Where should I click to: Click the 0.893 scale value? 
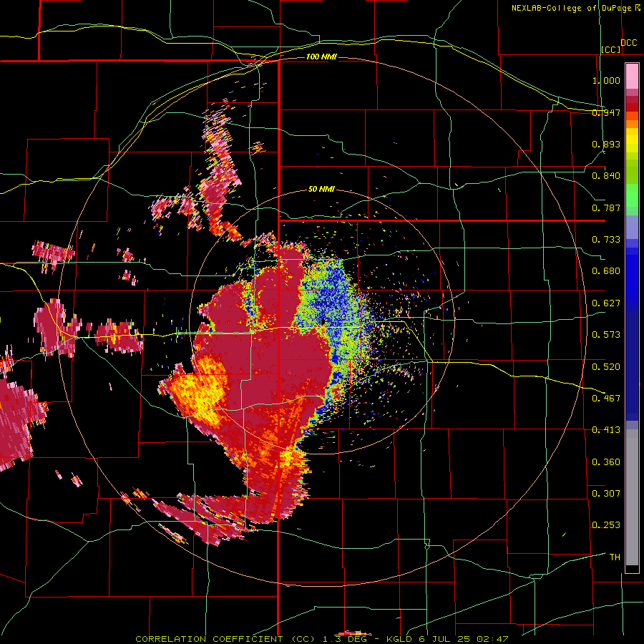(606, 144)
